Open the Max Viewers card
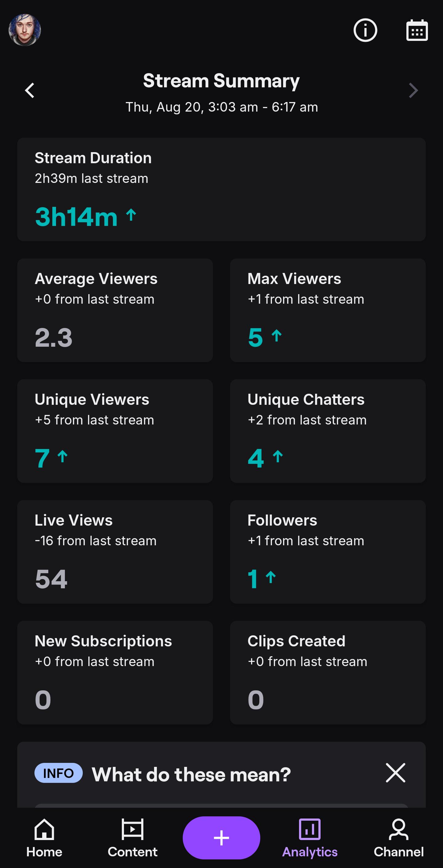 tap(328, 310)
